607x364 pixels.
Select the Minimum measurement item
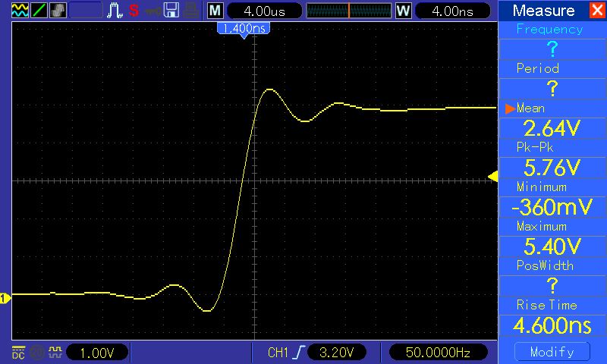(x=542, y=187)
